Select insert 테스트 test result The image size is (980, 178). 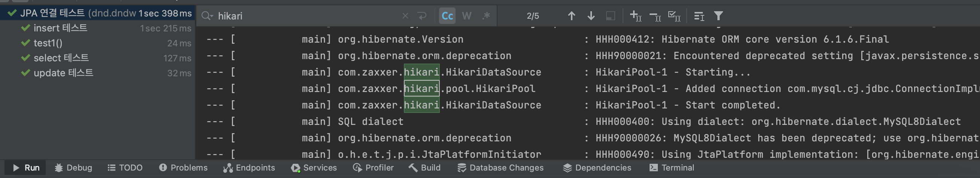coord(98,28)
